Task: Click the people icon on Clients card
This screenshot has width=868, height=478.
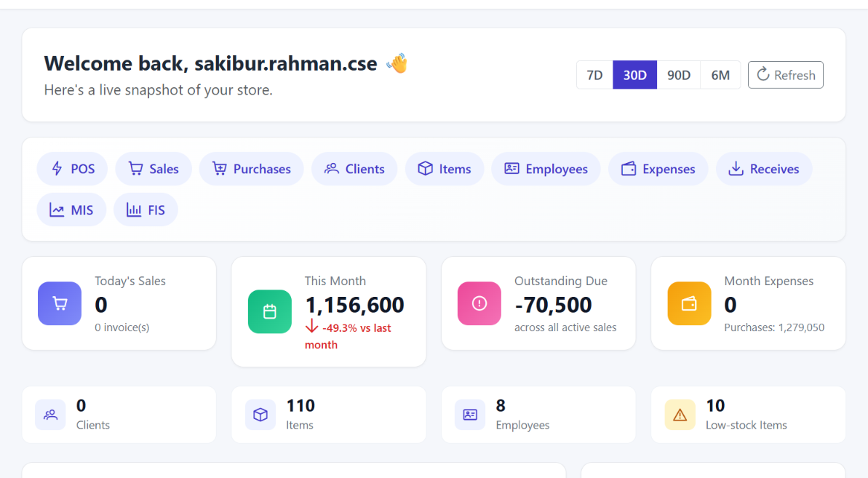Action: [x=50, y=415]
